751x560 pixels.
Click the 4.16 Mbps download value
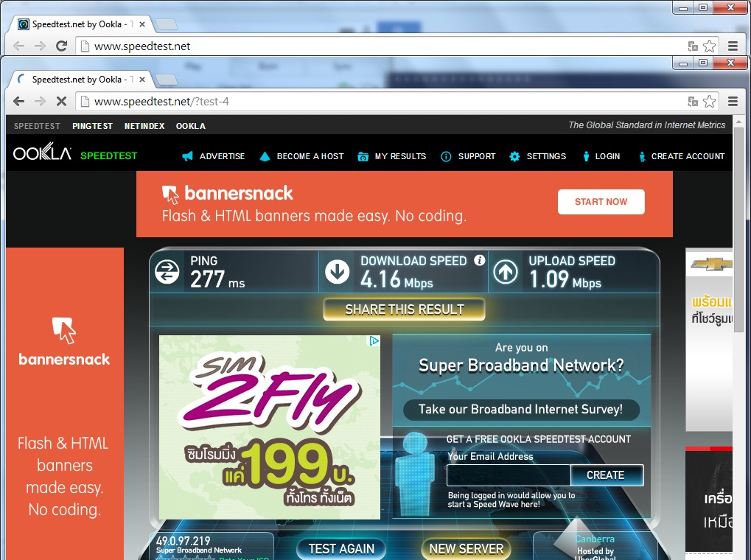[397, 279]
